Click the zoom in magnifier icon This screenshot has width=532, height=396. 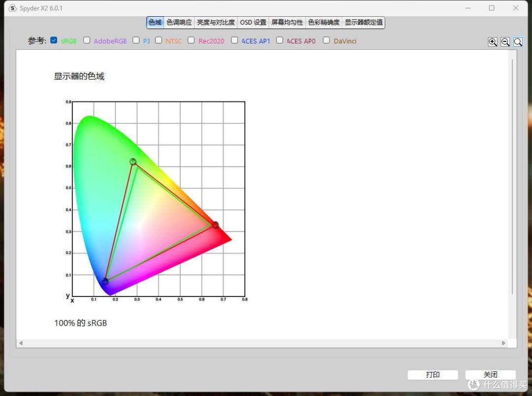click(493, 42)
